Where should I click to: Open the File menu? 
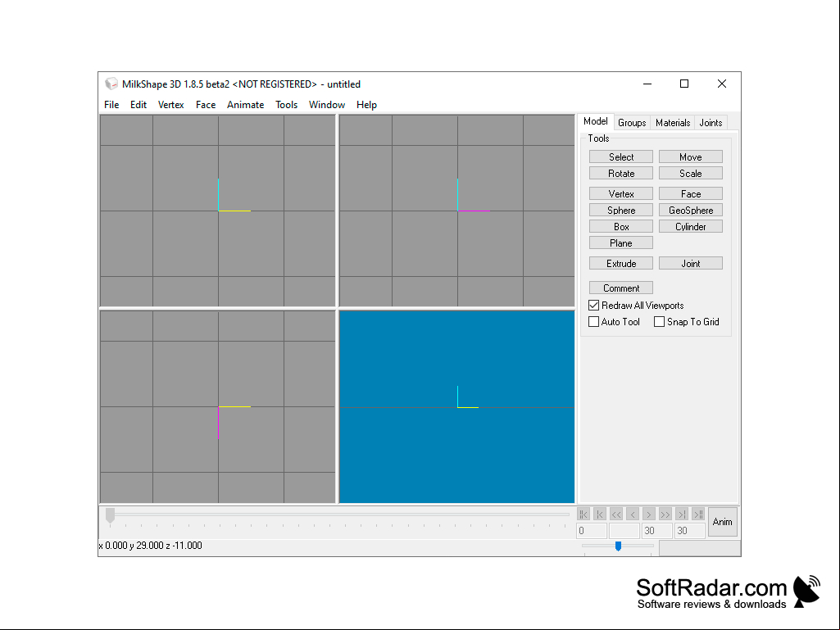click(111, 105)
